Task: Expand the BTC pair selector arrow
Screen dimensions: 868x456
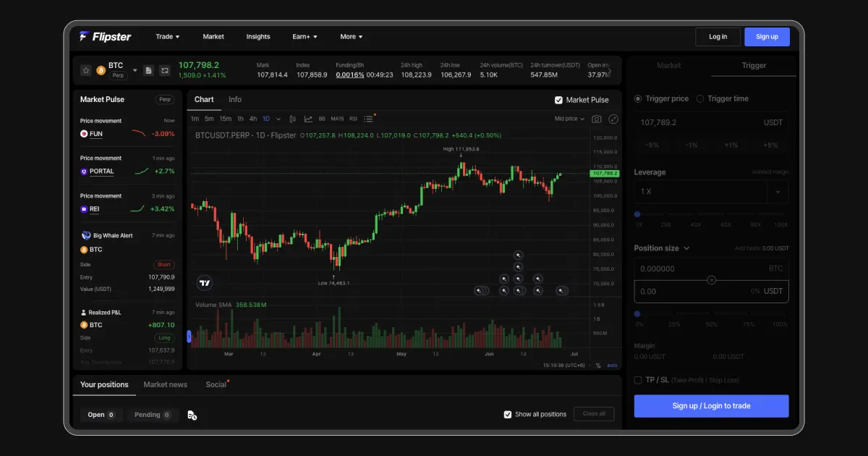Action: click(x=135, y=70)
